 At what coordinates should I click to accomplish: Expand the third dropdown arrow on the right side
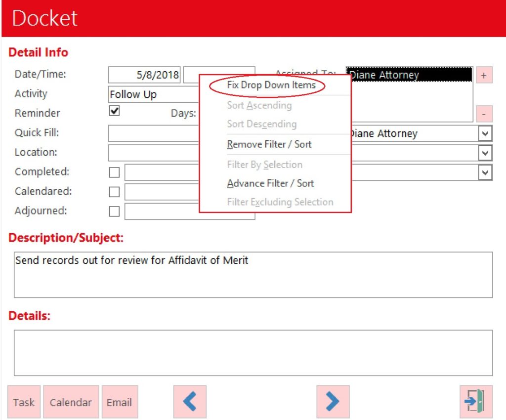pyautogui.click(x=485, y=172)
